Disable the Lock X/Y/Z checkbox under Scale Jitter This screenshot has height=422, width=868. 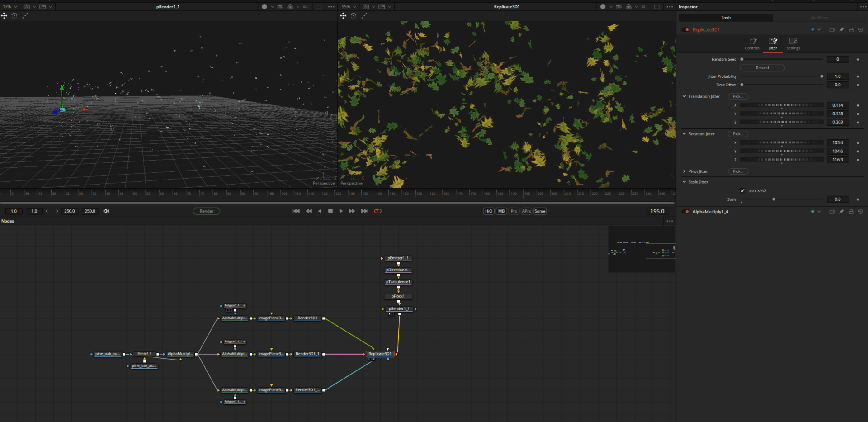click(x=743, y=190)
